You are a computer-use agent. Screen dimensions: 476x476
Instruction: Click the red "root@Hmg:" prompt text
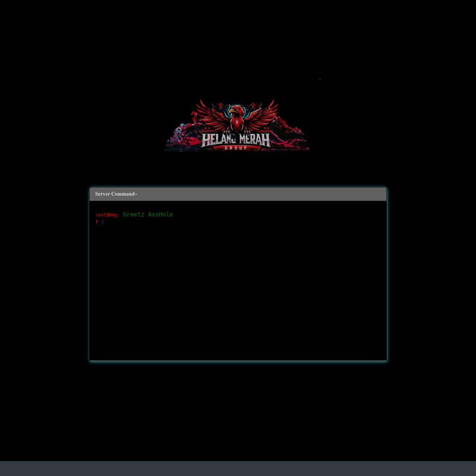pos(107,215)
